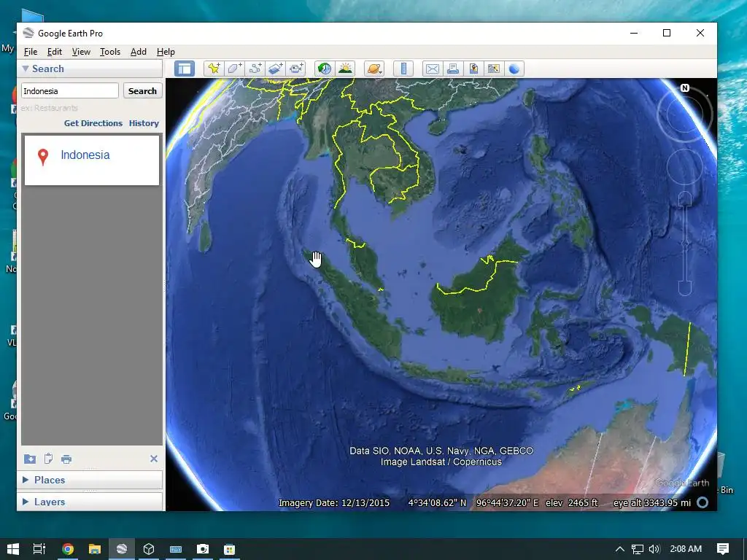Image resolution: width=747 pixels, height=560 pixels.
Task: Add a placemark with the pushpin icon
Action: (x=214, y=69)
